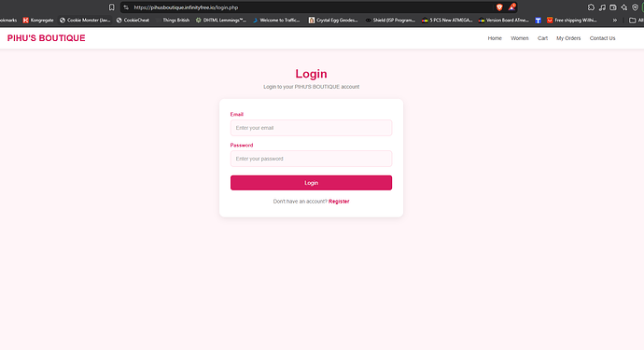Click the Leo AI sparkle icon
The image size is (644, 350).
[x=624, y=7]
